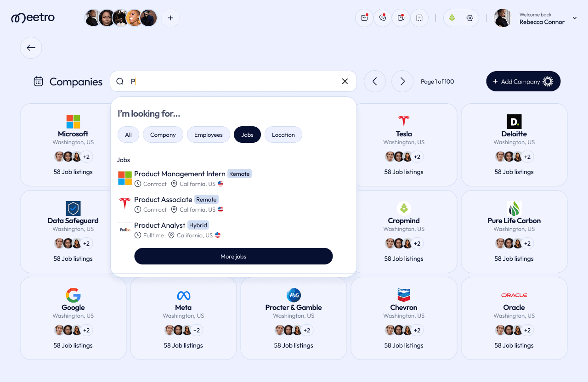Click the Meta logo
Viewport: 588px width, 382px height.
click(183, 295)
